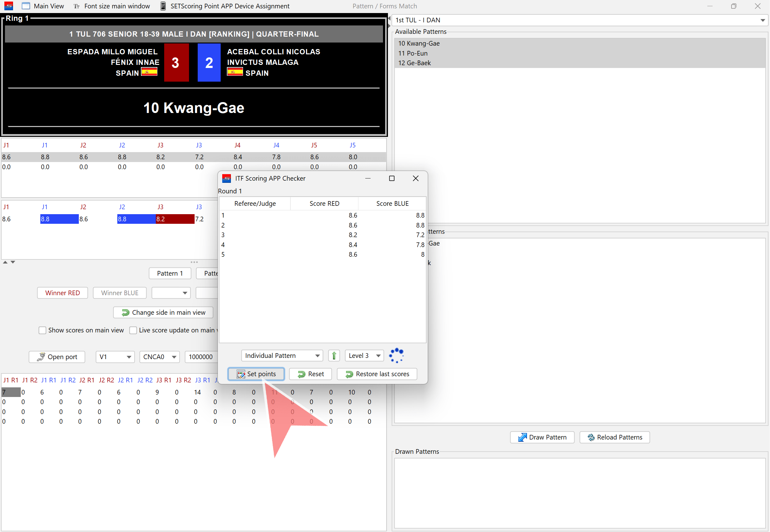Enable Show scores on main view
The width and height of the screenshot is (770, 532).
click(x=42, y=330)
